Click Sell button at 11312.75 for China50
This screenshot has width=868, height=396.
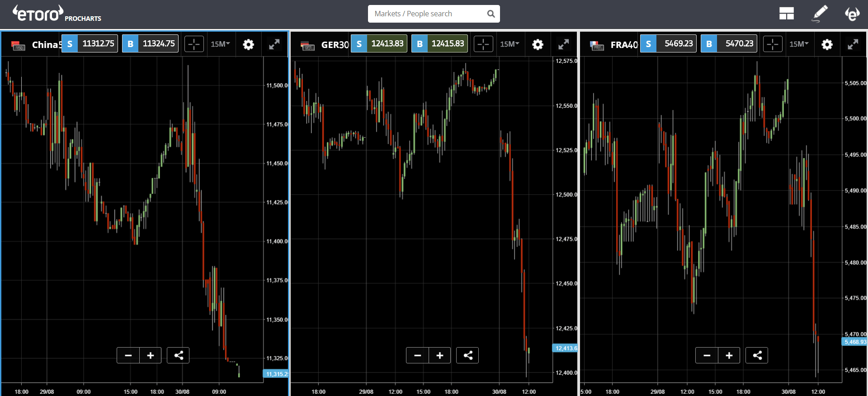point(90,44)
